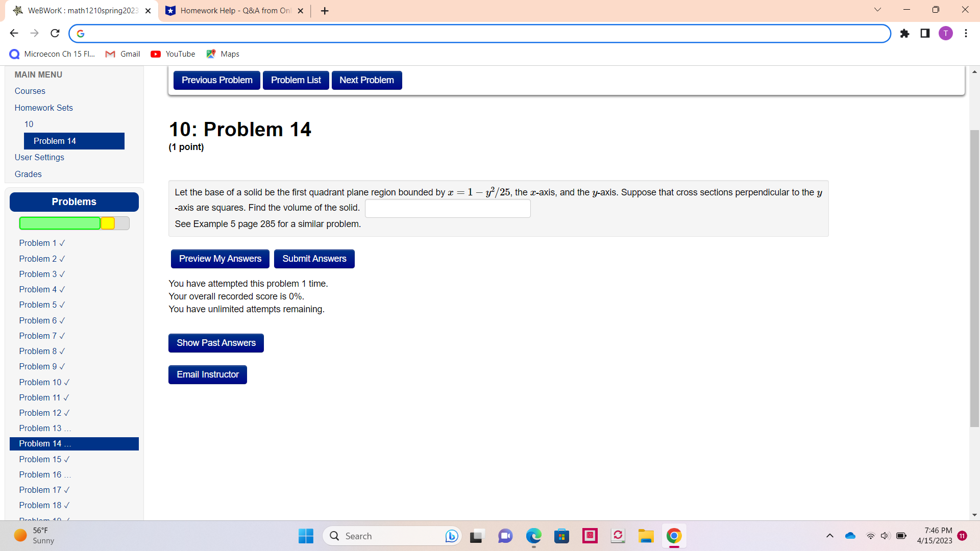Click the Wi-Fi icon in system tray
This screenshot has height=551, width=980.
870,536
